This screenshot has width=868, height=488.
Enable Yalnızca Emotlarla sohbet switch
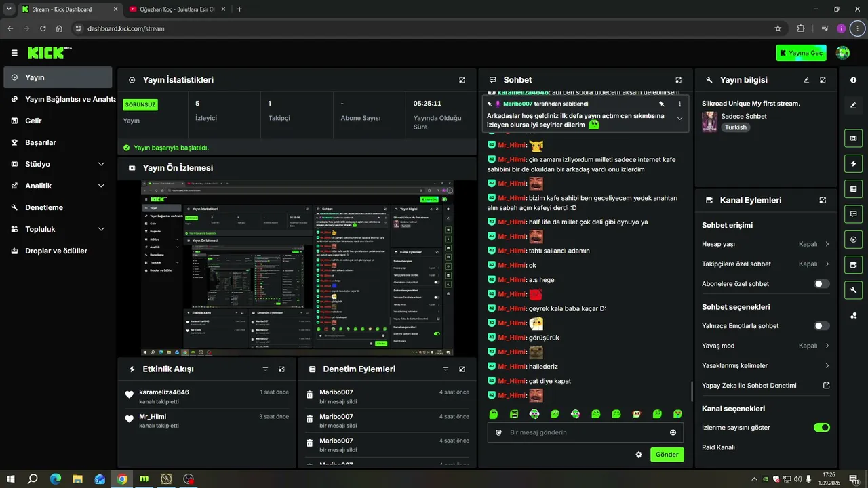point(821,326)
